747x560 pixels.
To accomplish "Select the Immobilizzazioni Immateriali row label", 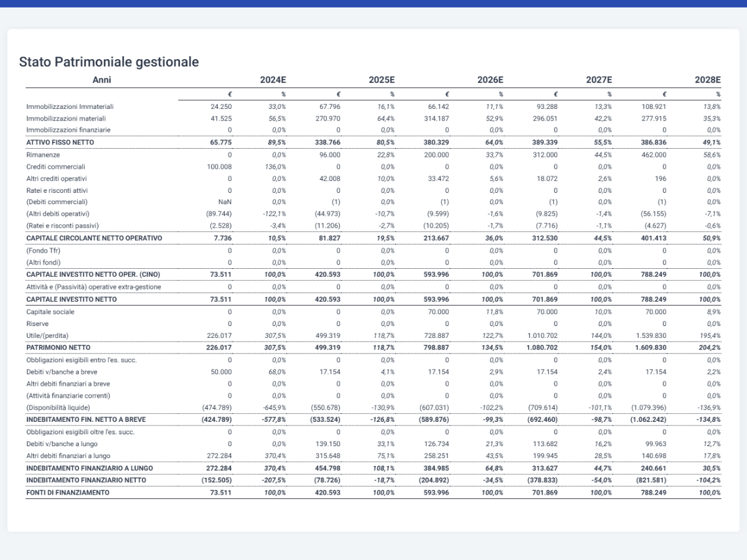I will click(x=70, y=106).
